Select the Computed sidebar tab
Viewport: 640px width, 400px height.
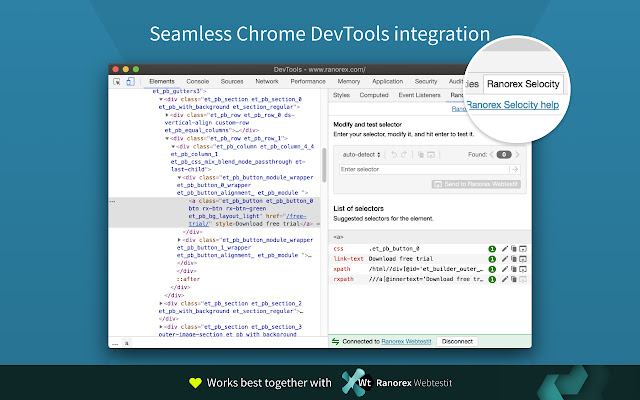pyautogui.click(x=374, y=95)
